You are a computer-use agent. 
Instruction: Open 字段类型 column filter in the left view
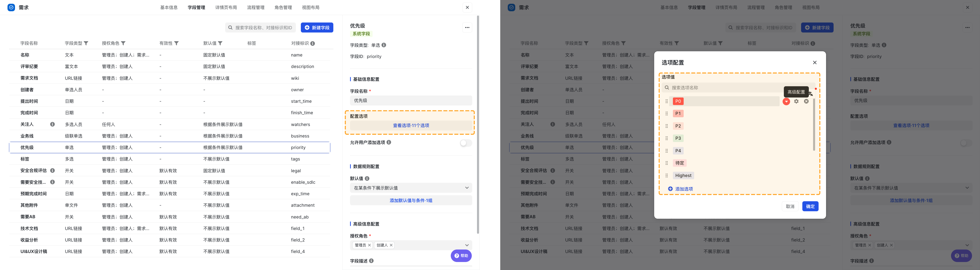(x=86, y=43)
